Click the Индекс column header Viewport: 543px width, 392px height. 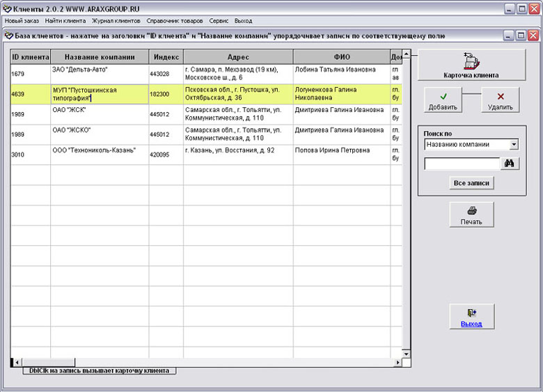tap(166, 57)
